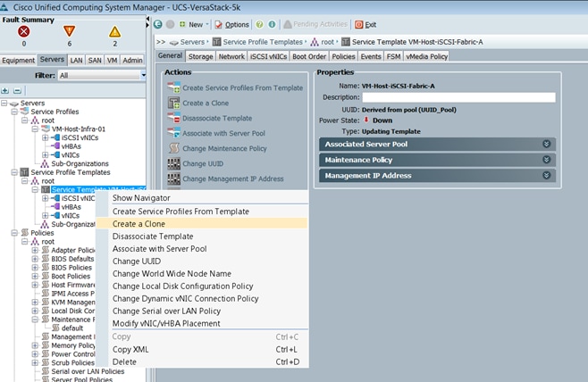Click the Service Profiles tree icon
This screenshot has height=382, width=588.
(24, 112)
